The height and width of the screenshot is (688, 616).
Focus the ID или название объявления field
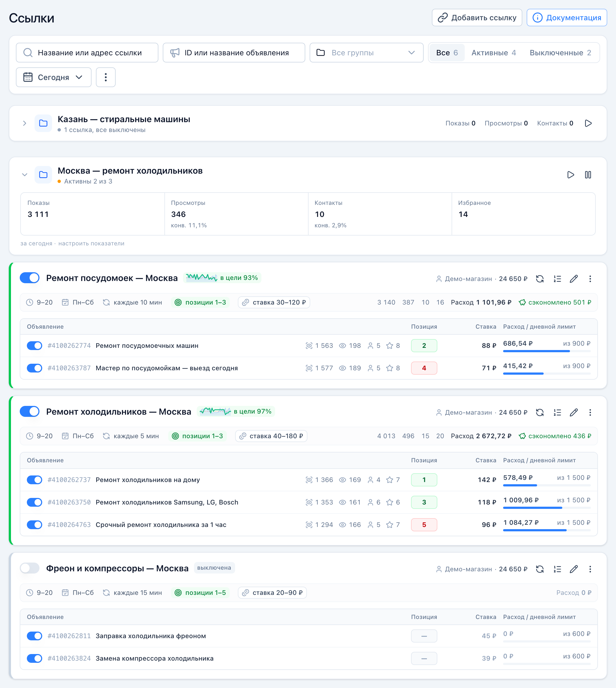coord(234,53)
